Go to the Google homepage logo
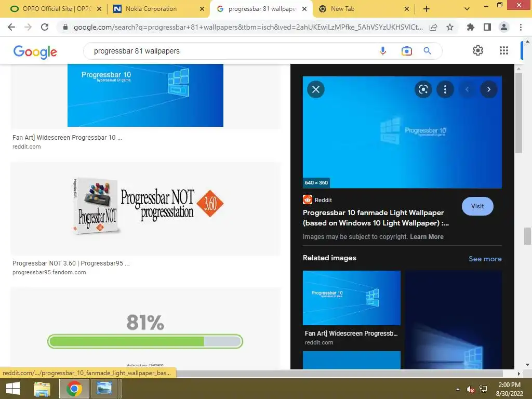Screen dimensions: 532x399 (35, 51)
